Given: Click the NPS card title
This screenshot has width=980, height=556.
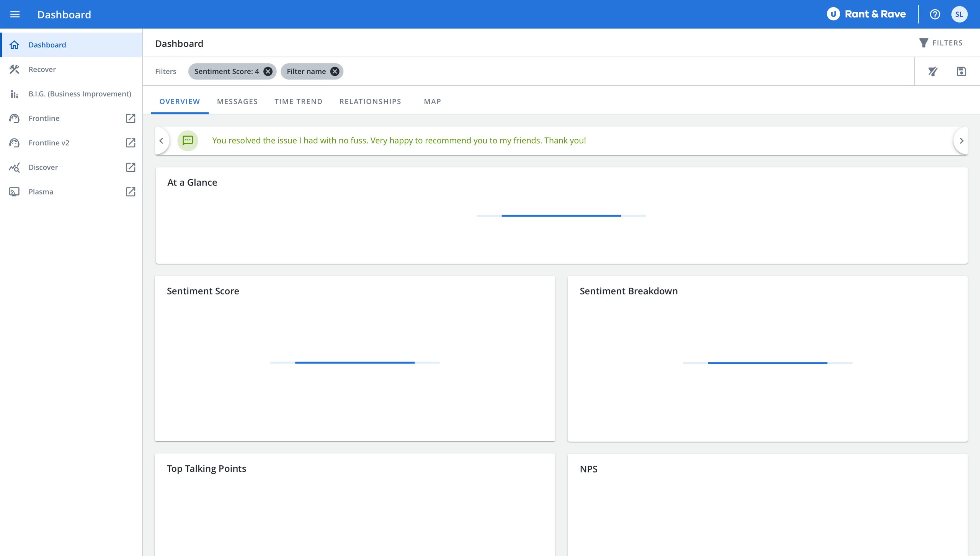Looking at the screenshot, I should click(x=588, y=469).
